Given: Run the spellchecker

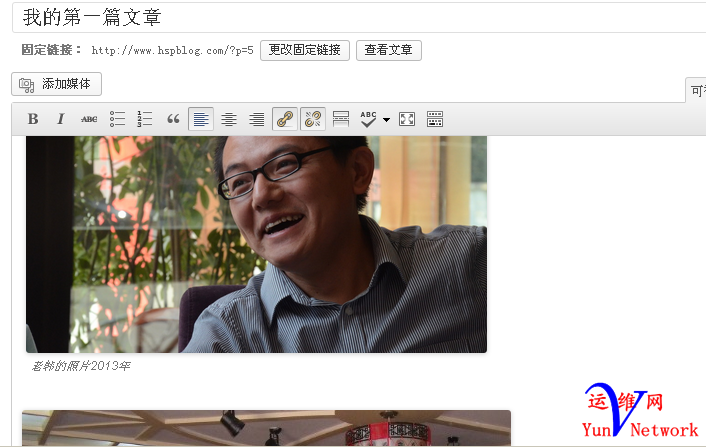Looking at the screenshot, I should [368, 119].
